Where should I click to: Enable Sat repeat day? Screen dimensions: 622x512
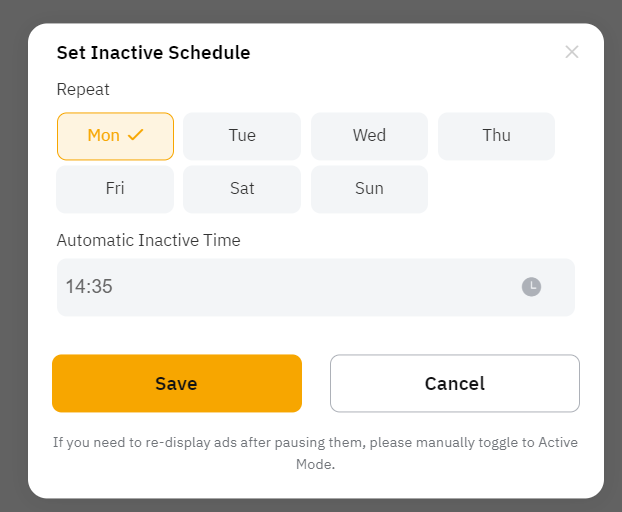[242, 189]
